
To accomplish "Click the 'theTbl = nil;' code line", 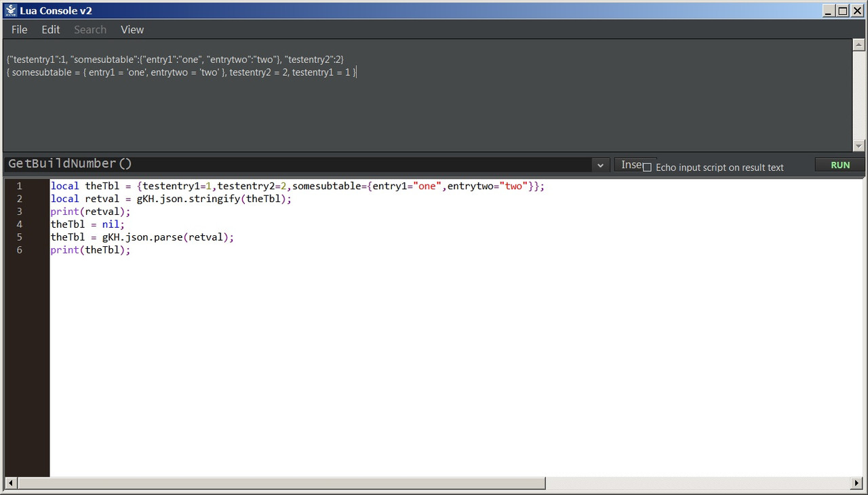I will pyautogui.click(x=87, y=224).
